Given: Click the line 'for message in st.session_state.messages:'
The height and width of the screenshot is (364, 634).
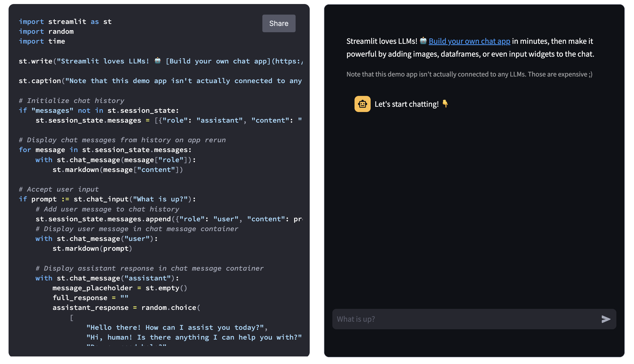Looking at the screenshot, I should click(x=105, y=150).
